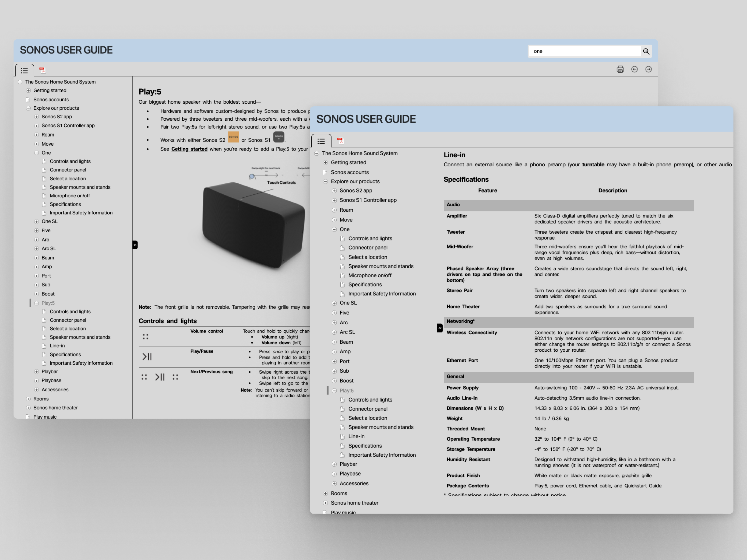Viewport: 747px width, 560px height.
Task: Collapse the front window sidebar with the arrow handle
Action: click(440, 328)
